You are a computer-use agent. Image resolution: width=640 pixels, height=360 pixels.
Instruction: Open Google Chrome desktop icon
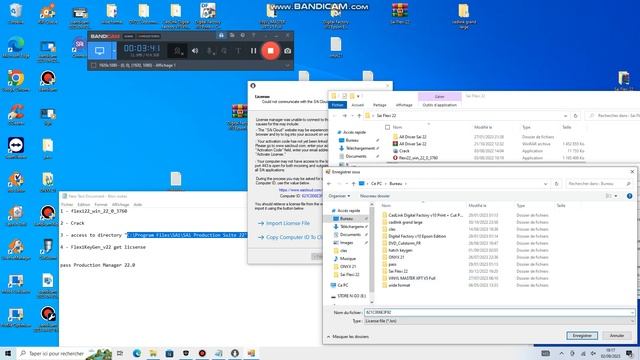coord(16,80)
